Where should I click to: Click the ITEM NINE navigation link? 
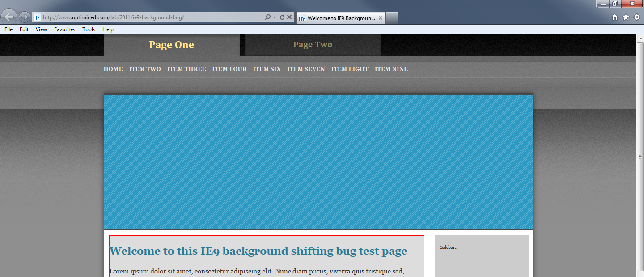tap(391, 69)
